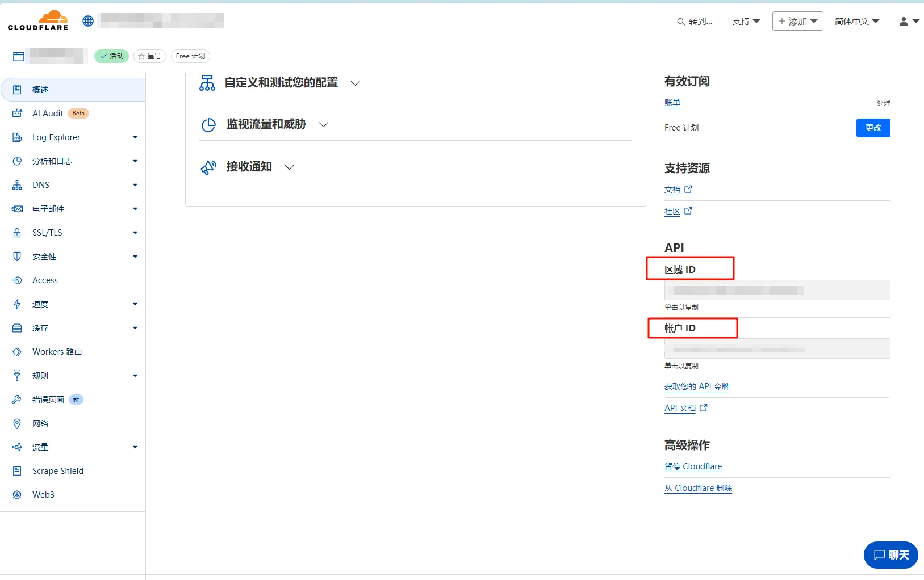Click 暂停 Cloudflare link
This screenshot has height=580, width=924.
pyautogui.click(x=693, y=466)
